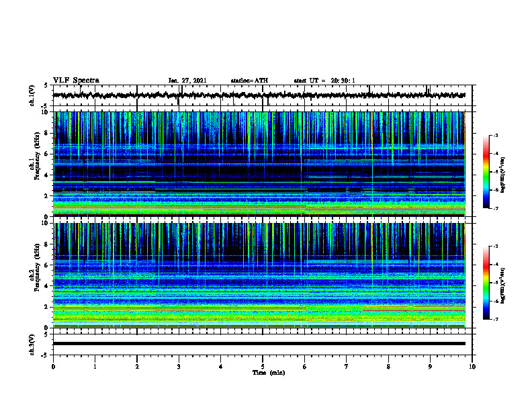Viewport: 532px width, 411px height.
Task: Click the "VLF Spectra" plot title
Action: point(76,81)
